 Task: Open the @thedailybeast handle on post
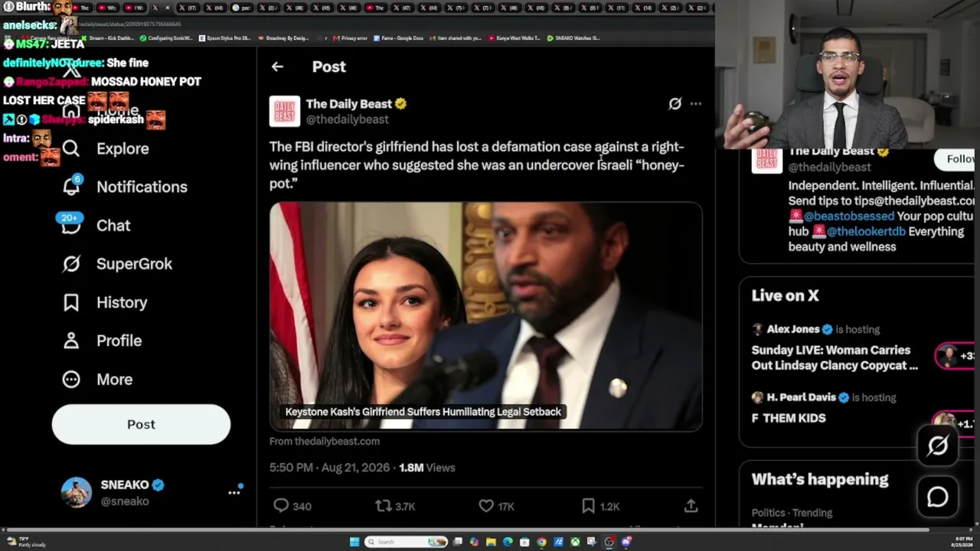pos(348,119)
